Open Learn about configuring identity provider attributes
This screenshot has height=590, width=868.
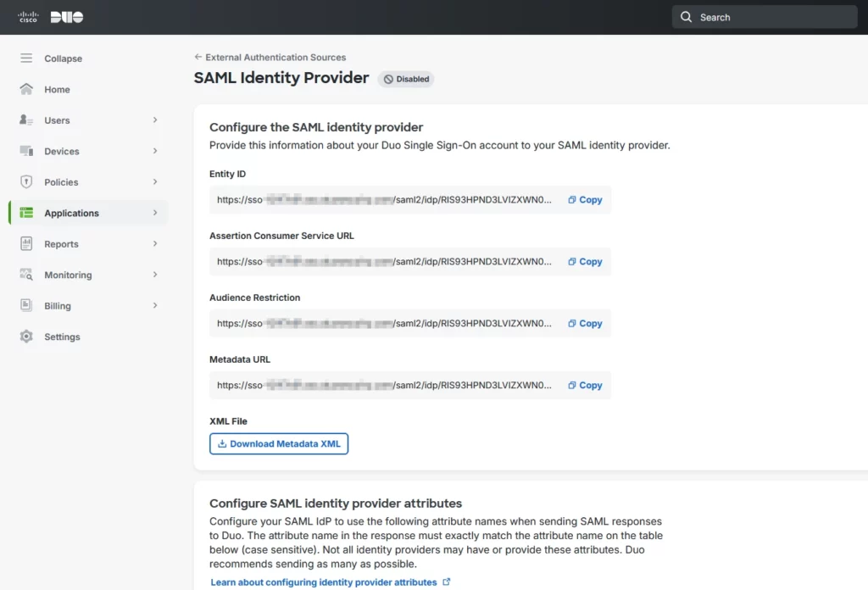pyautogui.click(x=323, y=582)
